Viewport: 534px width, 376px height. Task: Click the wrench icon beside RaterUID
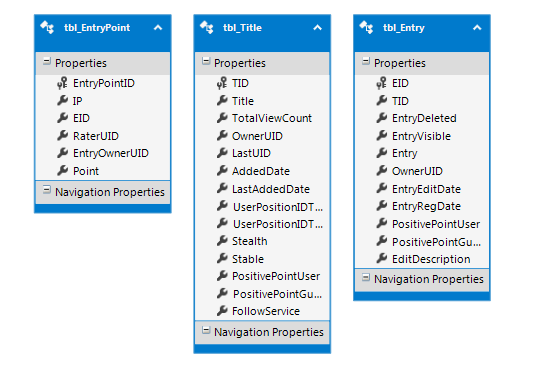coord(62,136)
